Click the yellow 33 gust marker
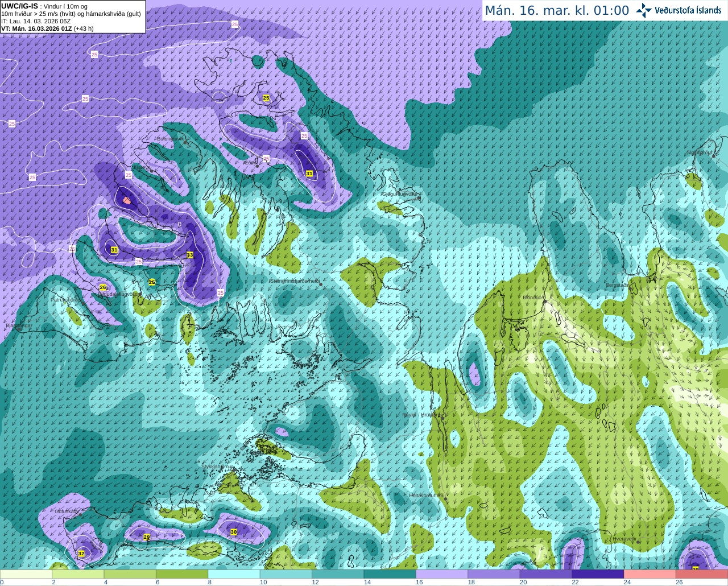Image resolution: width=728 pixels, height=586 pixels. tap(189, 255)
